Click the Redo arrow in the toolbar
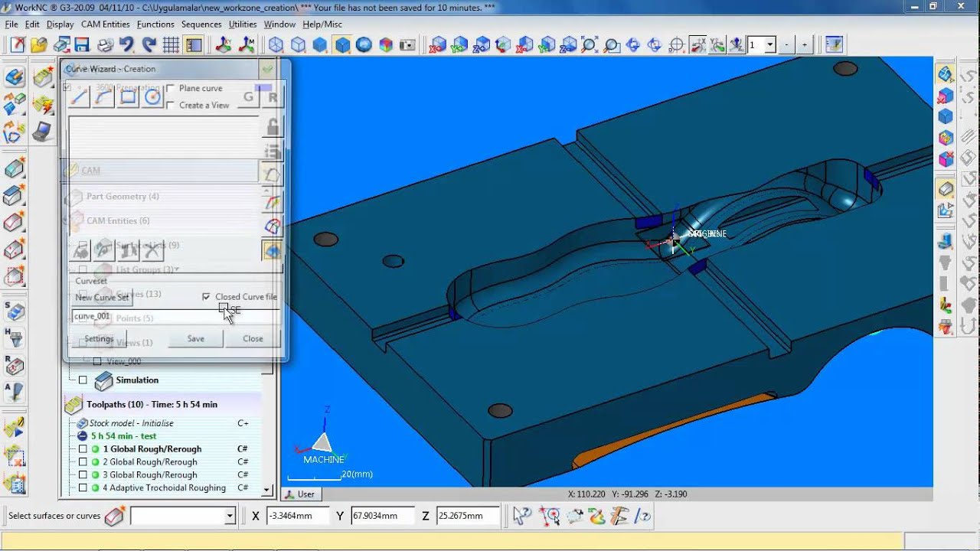The width and height of the screenshot is (980, 551). [148, 45]
